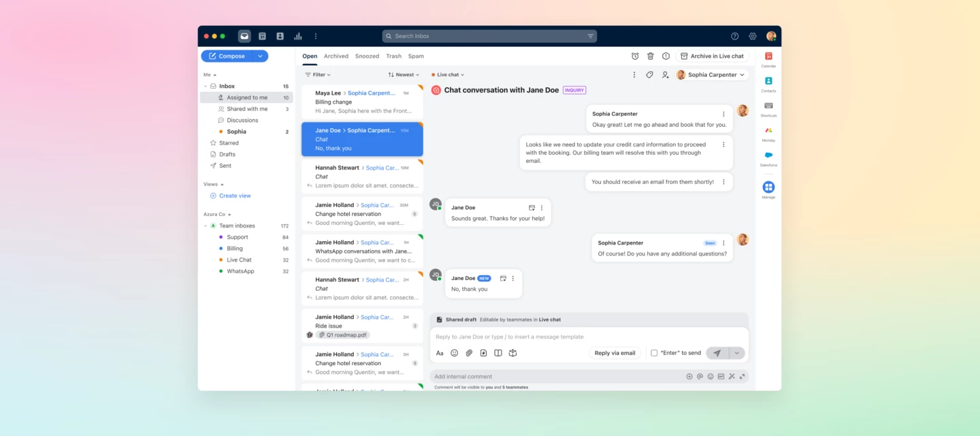Collapse the Views section header
This screenshot has height=436, width=980.
(213, 184)
